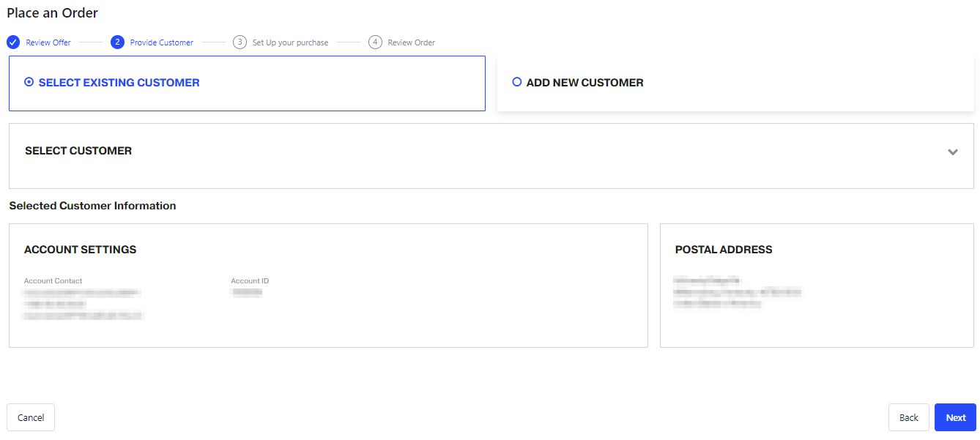Go to the Review Offer step

click(48, 42)
